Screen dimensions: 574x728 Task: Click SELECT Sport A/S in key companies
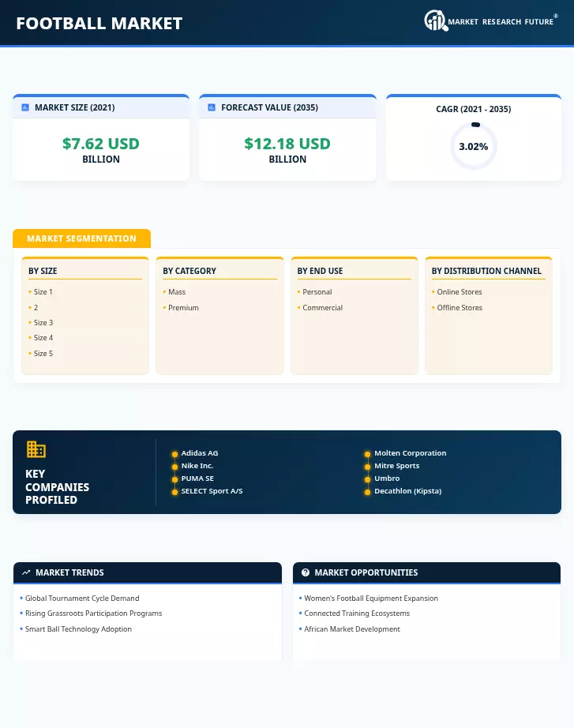coord(212,491)
